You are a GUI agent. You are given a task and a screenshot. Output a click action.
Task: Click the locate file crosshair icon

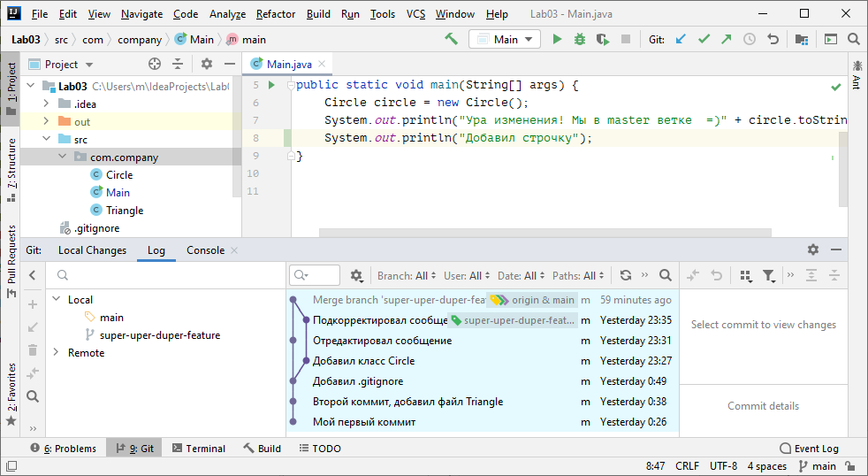click(x=155, y=65)
